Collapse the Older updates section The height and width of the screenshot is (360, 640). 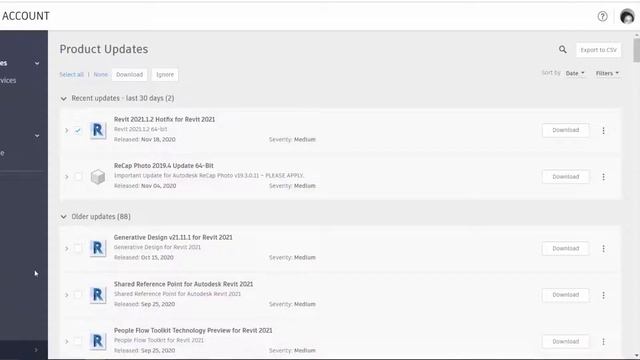(64, 217)
